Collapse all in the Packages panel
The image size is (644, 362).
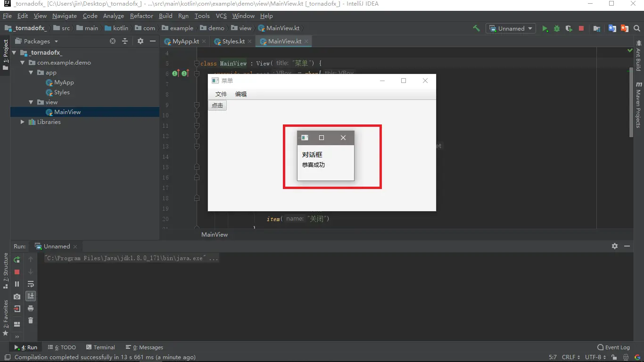(125, 41)
